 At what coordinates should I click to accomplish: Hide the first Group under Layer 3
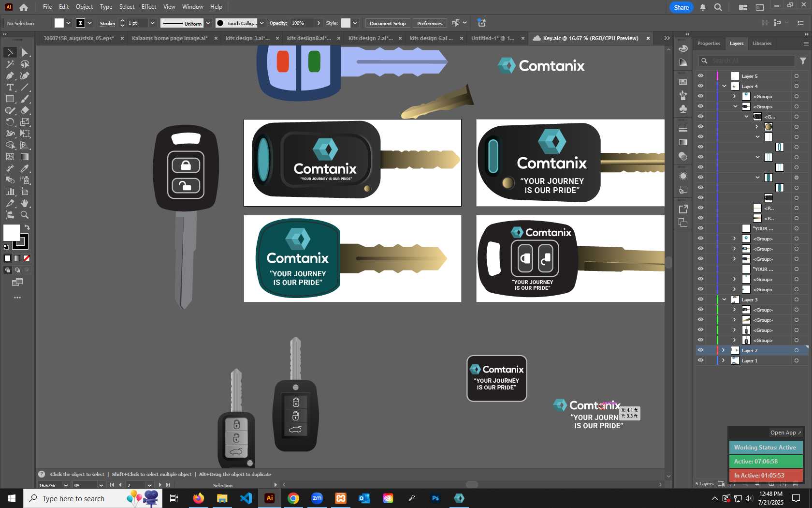pyautogui.click(x=700, y=310)
